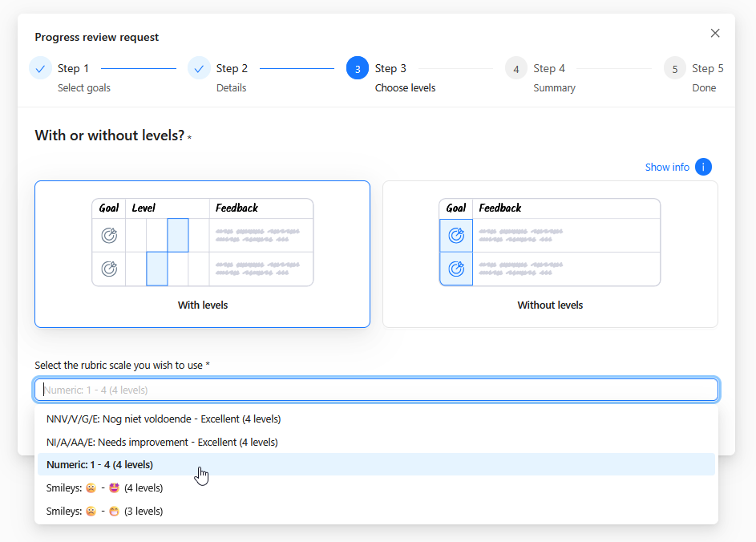Select the Summary step label
756x542 pixels.
click(554, 87)
